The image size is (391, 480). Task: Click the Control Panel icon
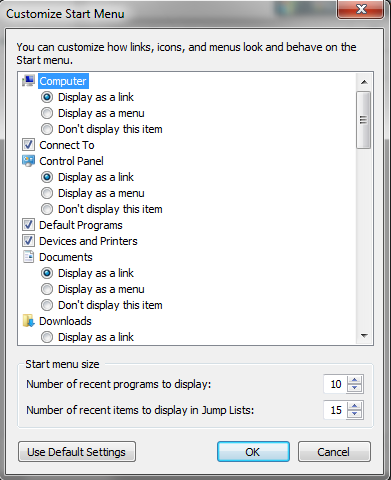(x=28, y=161)
